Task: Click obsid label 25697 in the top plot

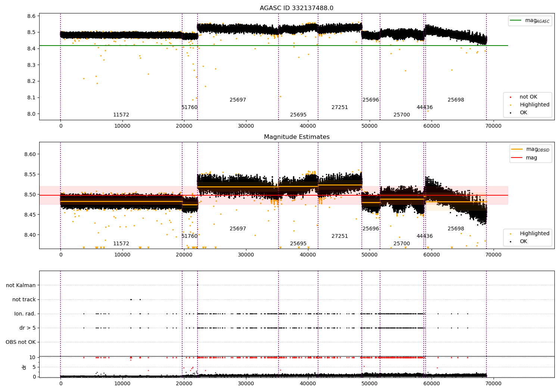Action: coord(238,100)
